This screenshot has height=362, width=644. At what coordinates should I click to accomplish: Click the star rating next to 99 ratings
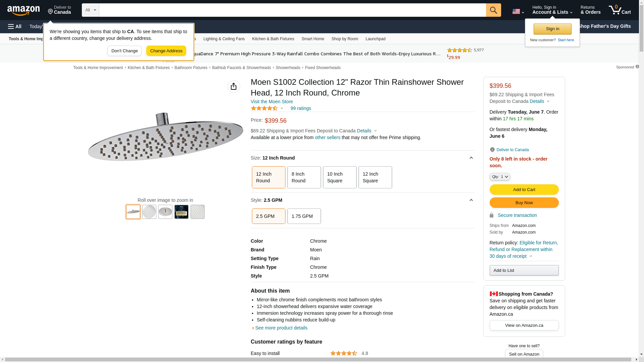click(x=264, y=108)
